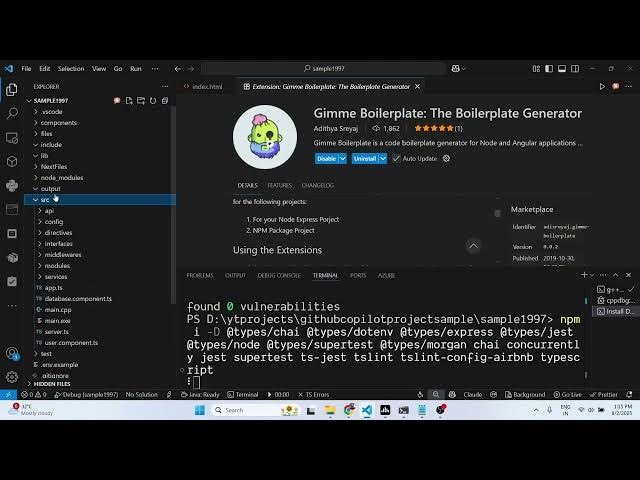This screenshot has width=640, height=480.
Task: Click the sample1997 command center search box
Action: (x=323, y=69)
